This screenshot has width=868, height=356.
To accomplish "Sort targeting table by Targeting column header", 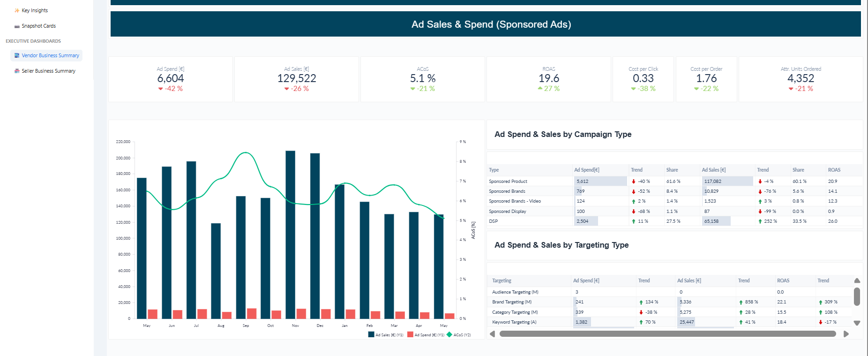I will pos(502,280).
